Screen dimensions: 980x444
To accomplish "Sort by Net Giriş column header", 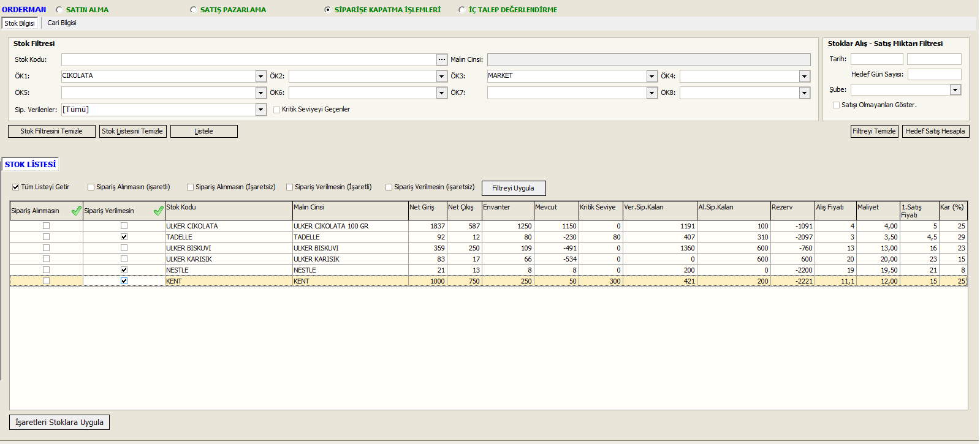I will [427, 211].
